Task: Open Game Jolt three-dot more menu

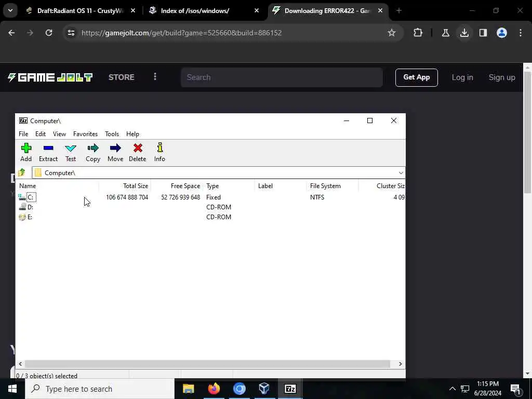Action: click(155, 77)
